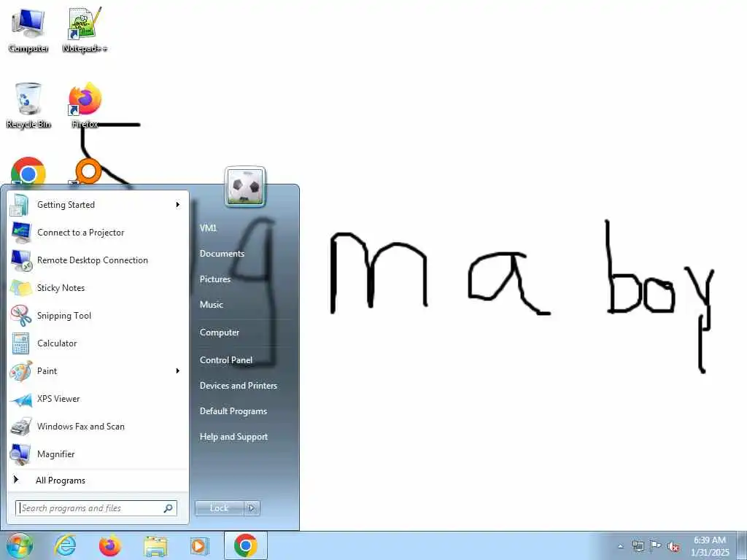Expand the Getting Started submenu arrow
Image resolution: width=747 pixels, height=560 pixels.
click(178, 205)
